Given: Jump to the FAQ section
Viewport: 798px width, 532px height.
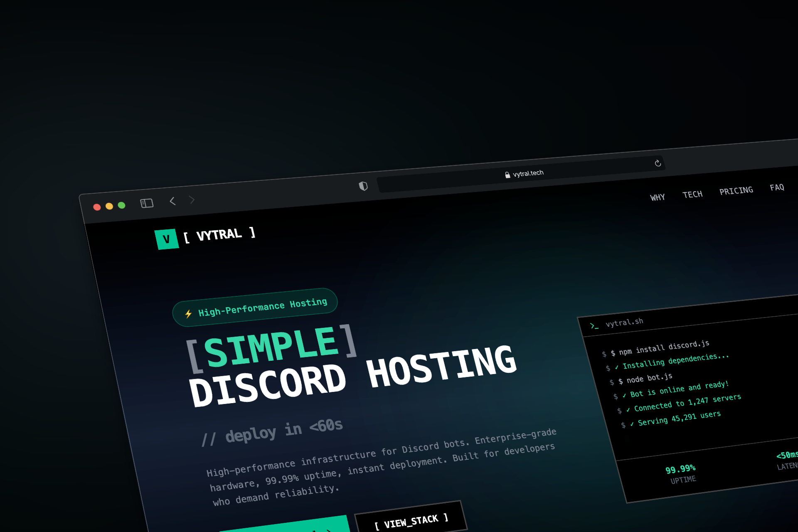Looking at the screenshot, I should coord(777,187).
